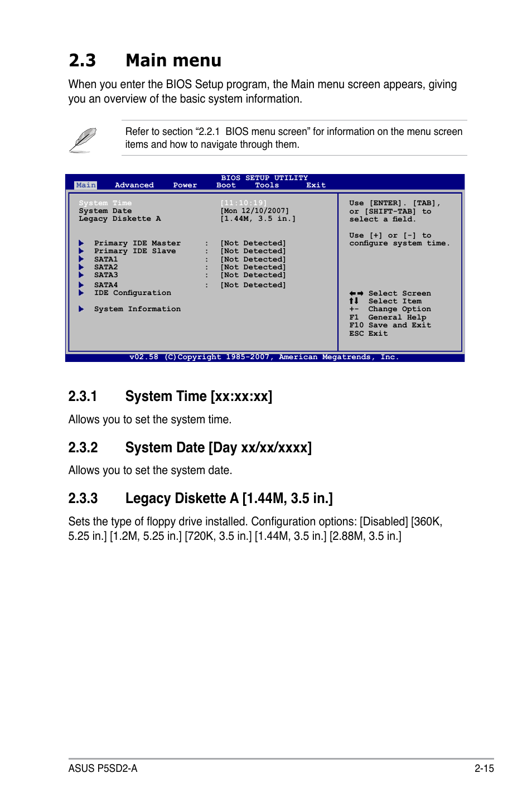Select the Exit menu tab
The width and height of the screenshot is (532, 802).
pos(316,185)
